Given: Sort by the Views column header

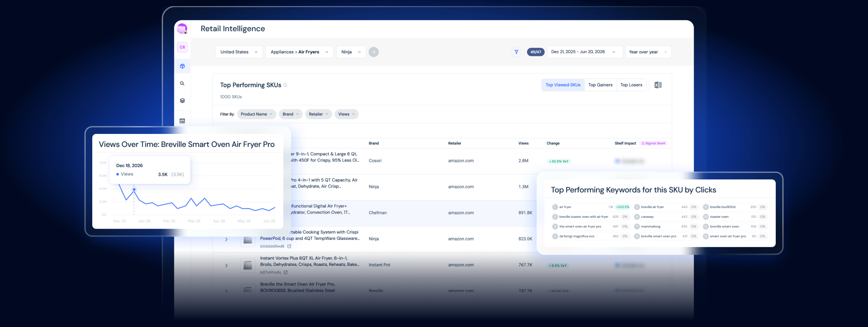Looking at the screenshot, I should [524, 143].
